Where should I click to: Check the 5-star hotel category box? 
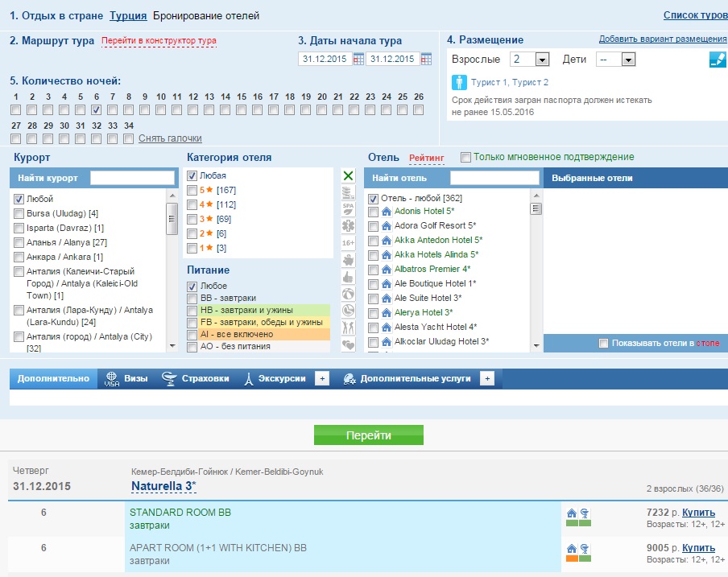(192, 190)
